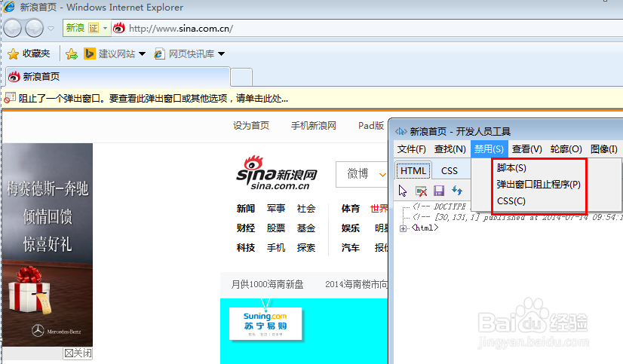
Task: Click the popup blocked information bar
Action: (x=312, y=98)
